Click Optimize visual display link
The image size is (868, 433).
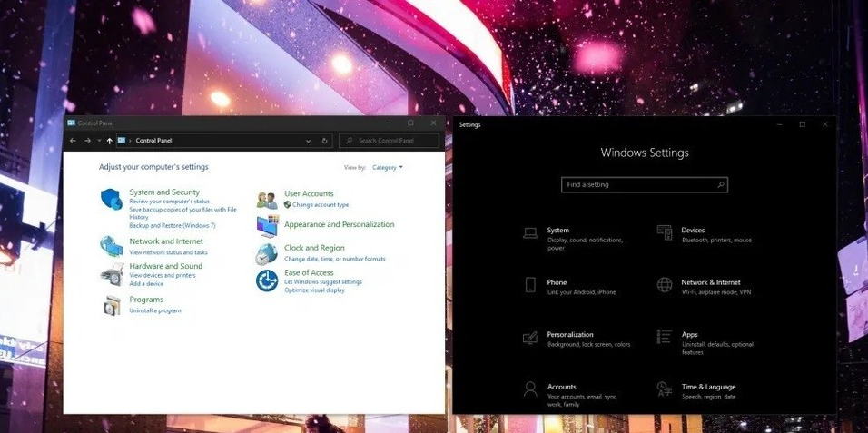pos(314,290)
